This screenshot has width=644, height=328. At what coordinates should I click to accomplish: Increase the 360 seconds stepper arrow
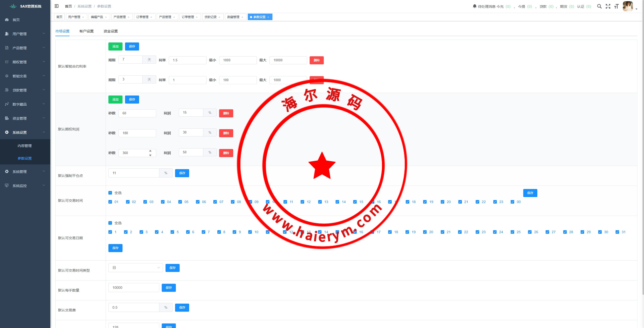pyautogui.click(x=150, y=151)
